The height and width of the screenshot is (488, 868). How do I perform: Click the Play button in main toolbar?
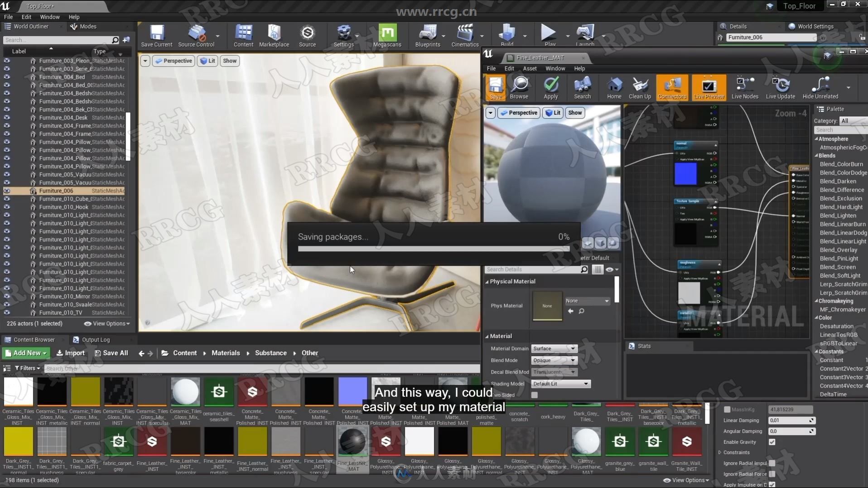click(550, 36)
